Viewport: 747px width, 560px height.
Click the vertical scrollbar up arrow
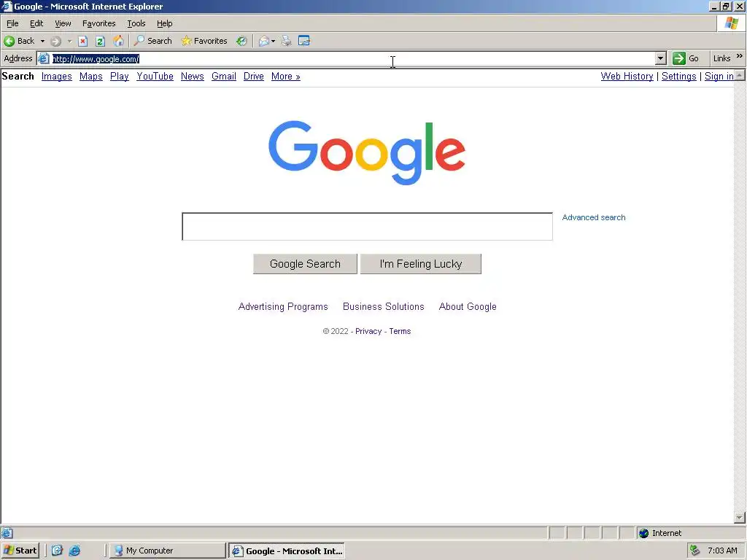[x=740, y=75]
